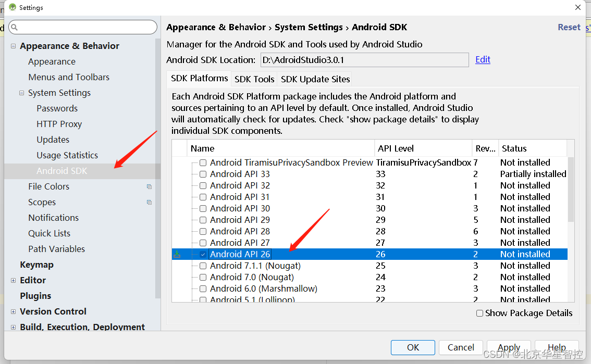The image size is (591, 364).
Task: Collapse the System Settings section
Action: (21, 93)
